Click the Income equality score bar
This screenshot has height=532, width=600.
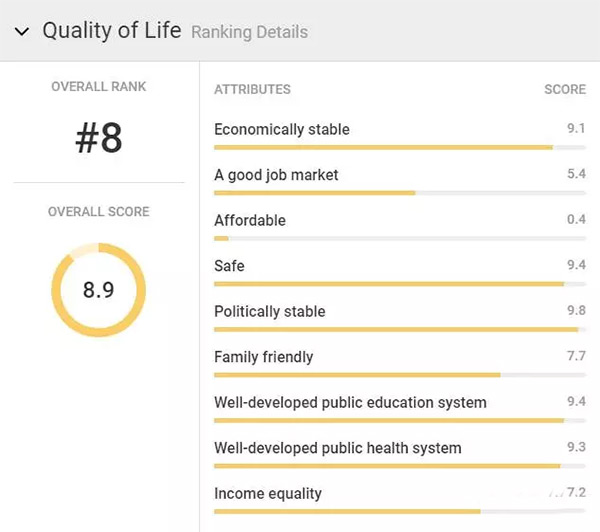(399, 511)
